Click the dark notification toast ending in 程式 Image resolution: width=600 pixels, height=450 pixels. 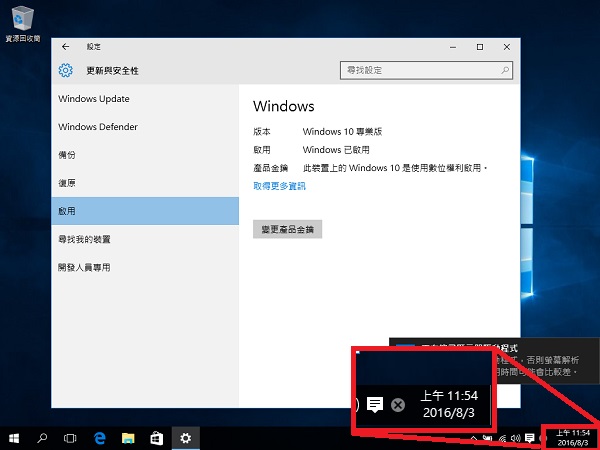point(546,361)
